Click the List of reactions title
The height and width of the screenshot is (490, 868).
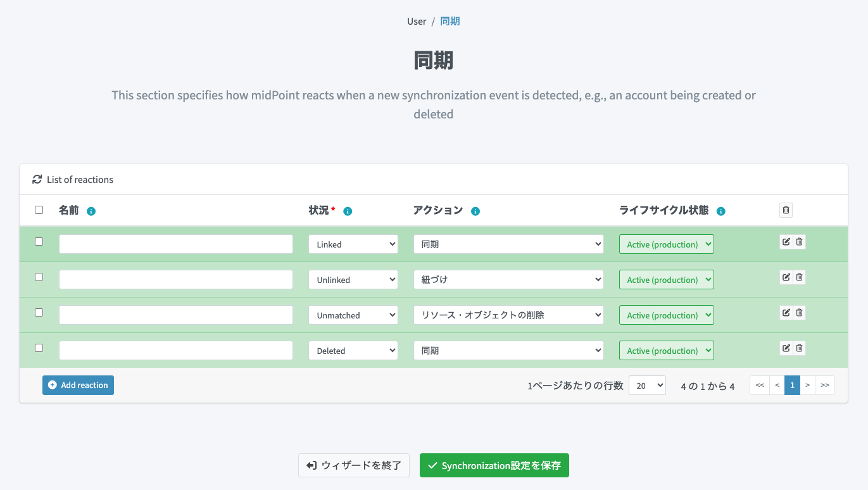tap(80, 180)
